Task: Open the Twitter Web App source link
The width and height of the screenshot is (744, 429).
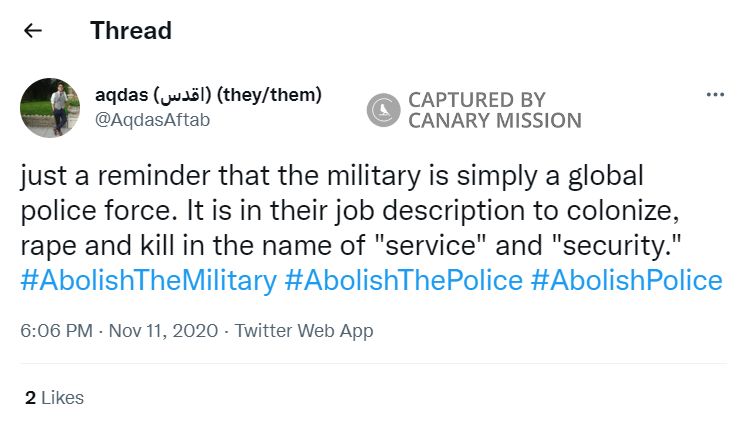Action: tap(304, 331)
